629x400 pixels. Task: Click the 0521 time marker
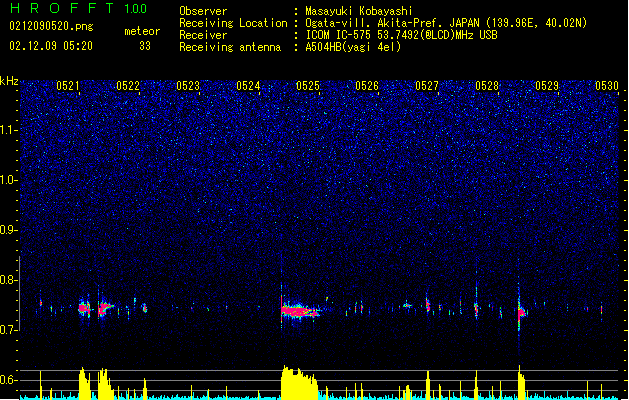pos(68,85)
